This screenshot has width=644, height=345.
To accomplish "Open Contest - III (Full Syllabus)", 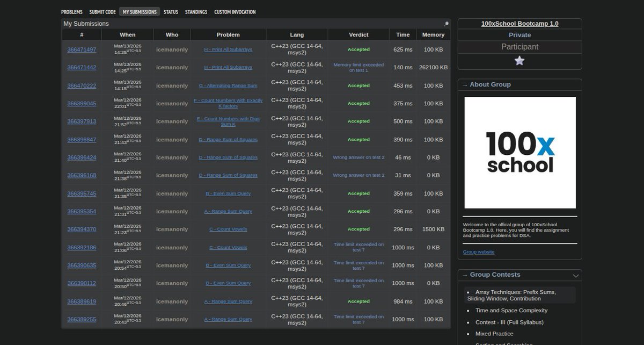I will [509, 322].
